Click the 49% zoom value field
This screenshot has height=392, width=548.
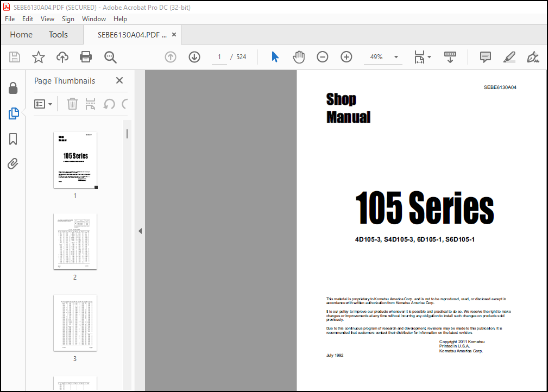tap(376, 57)
